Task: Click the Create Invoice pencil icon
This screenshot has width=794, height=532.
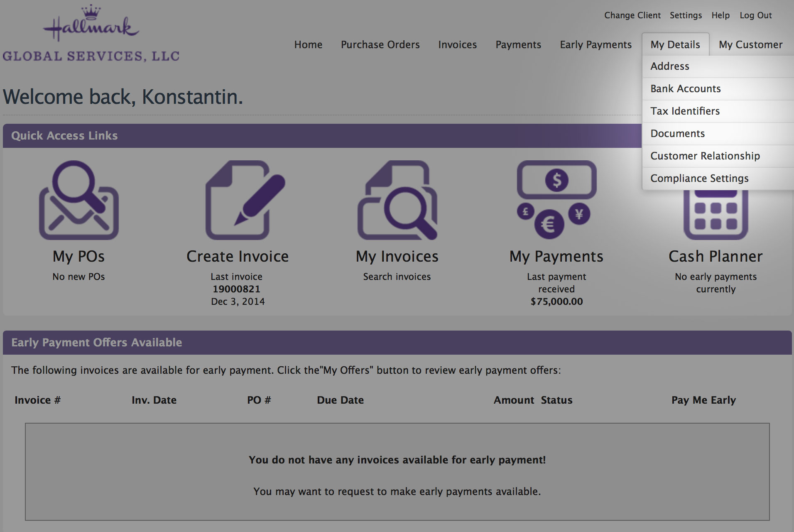Action: (x=245, y=200)
